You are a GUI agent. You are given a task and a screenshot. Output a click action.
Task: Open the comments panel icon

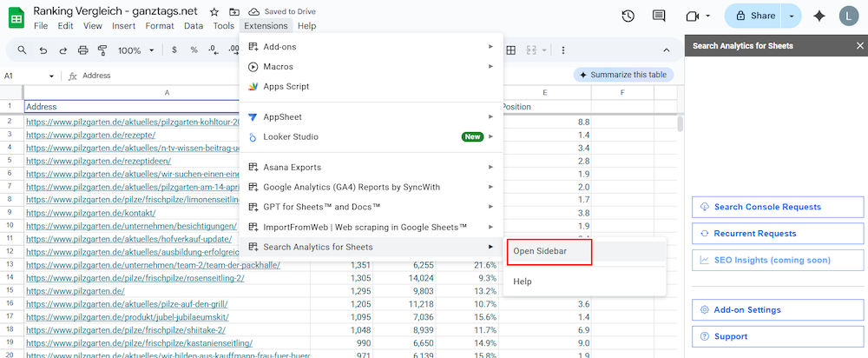click(x=658, y=16)
